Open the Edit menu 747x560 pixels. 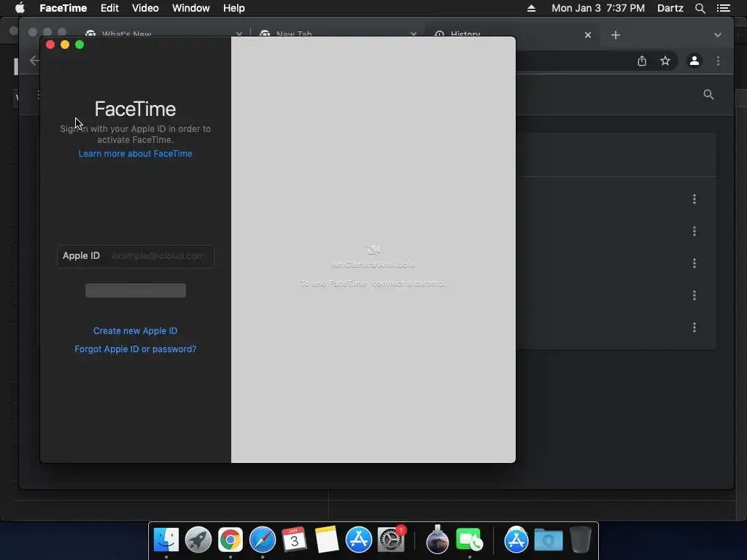[x=109, y=8]
